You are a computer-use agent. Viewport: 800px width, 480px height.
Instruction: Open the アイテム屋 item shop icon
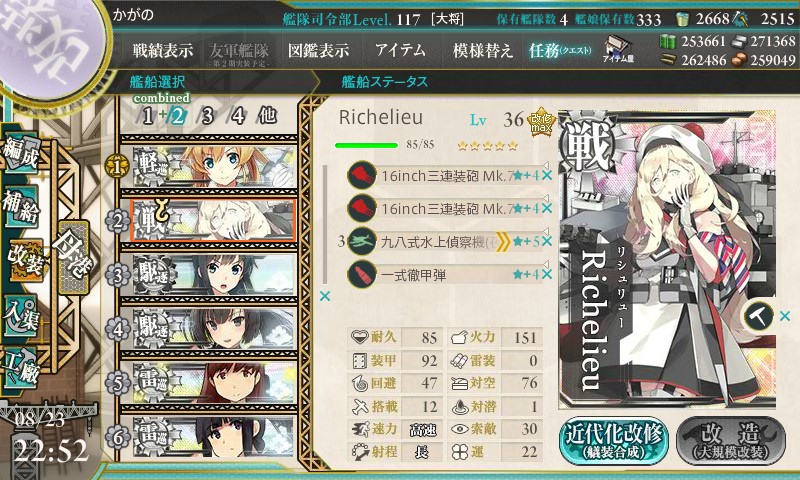pyautogui.click(x=618, y=50)
